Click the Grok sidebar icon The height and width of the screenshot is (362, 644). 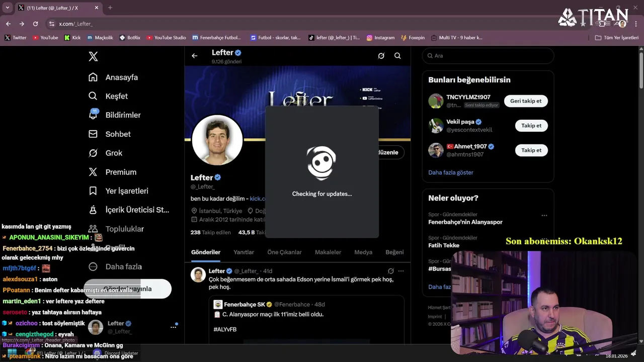93,153
